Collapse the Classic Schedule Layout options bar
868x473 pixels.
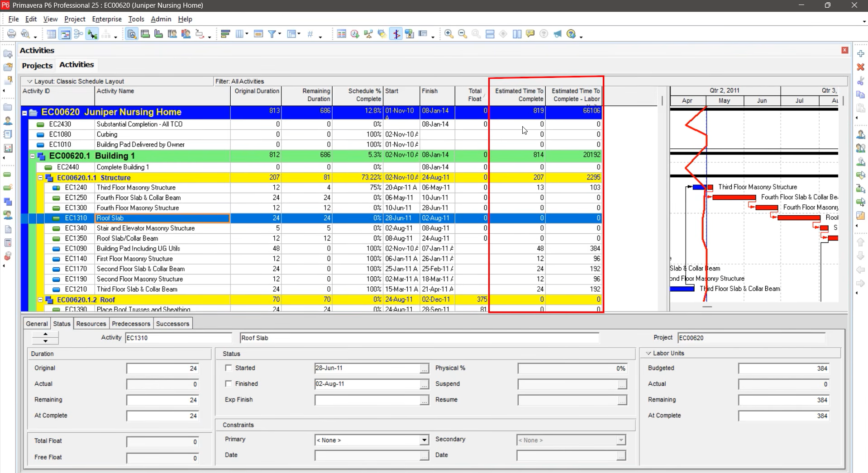coord(29,81)
